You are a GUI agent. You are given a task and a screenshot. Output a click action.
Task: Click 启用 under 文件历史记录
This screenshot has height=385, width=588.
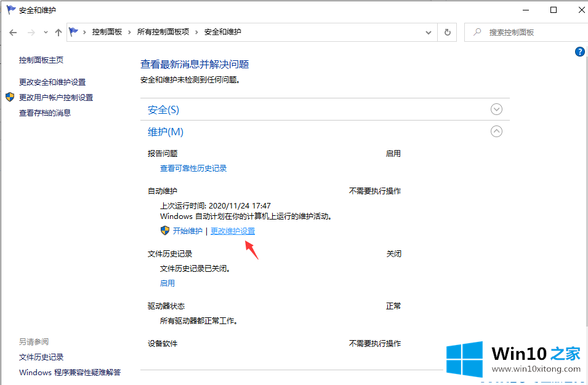(x=167, y=284)
